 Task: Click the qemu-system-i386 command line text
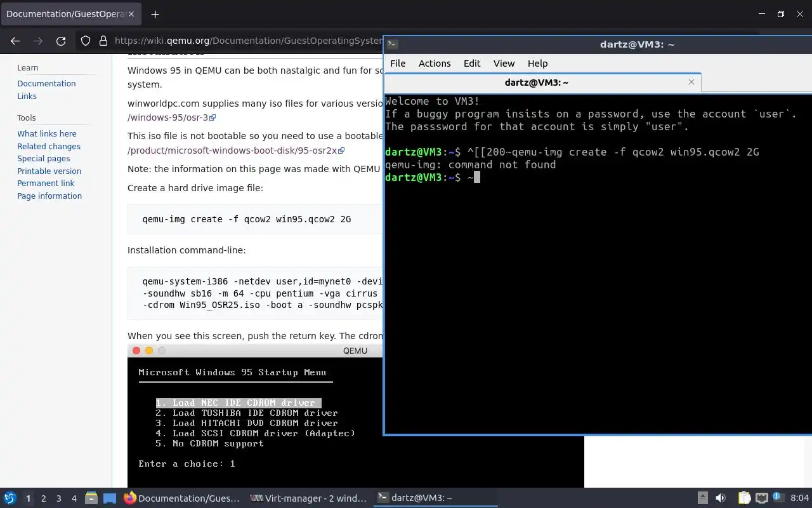click(262, 293)
